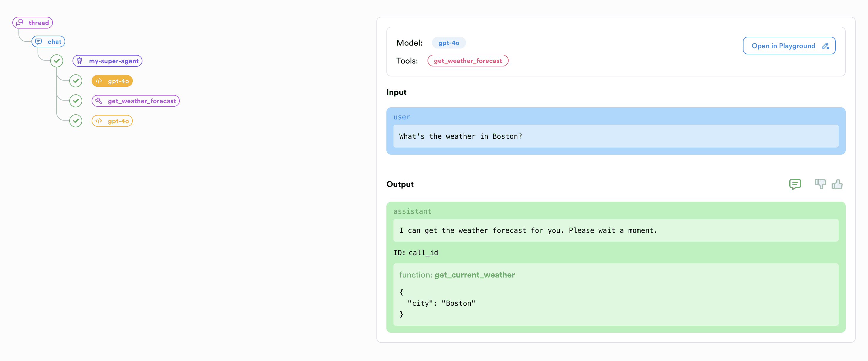This screenshot has width=868, height=361.
Task: Click the agent badge icon on my-super-agent
Action: 80,61
